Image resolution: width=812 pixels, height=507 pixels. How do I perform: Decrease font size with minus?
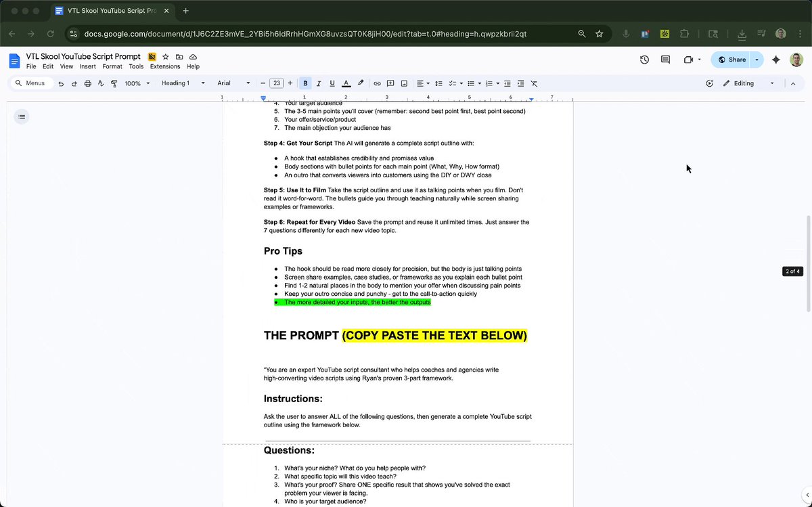click(x=263, y=83)
